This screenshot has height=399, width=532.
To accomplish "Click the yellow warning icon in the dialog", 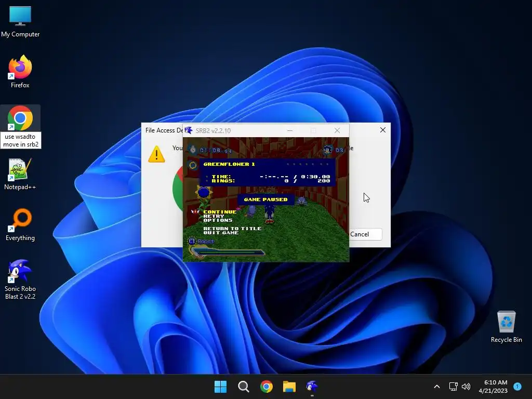I will (x=156, y=154).
